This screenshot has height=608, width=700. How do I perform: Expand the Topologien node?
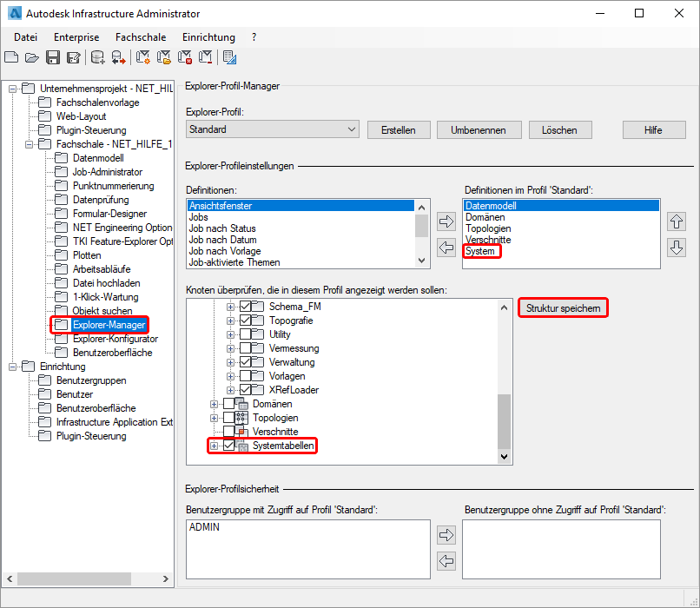click(x=214, y=418)
